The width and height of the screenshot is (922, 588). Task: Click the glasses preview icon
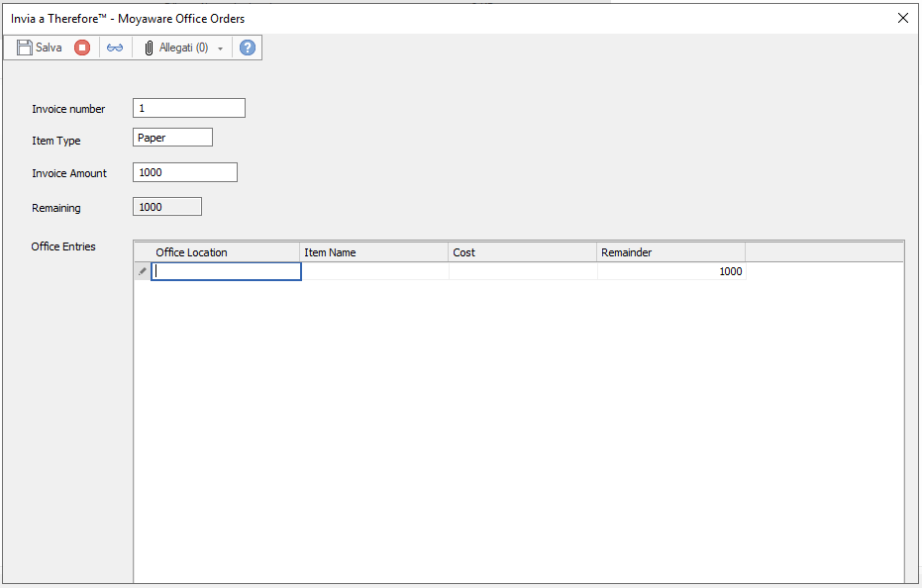pyautogui.click(x=115, y=47)
